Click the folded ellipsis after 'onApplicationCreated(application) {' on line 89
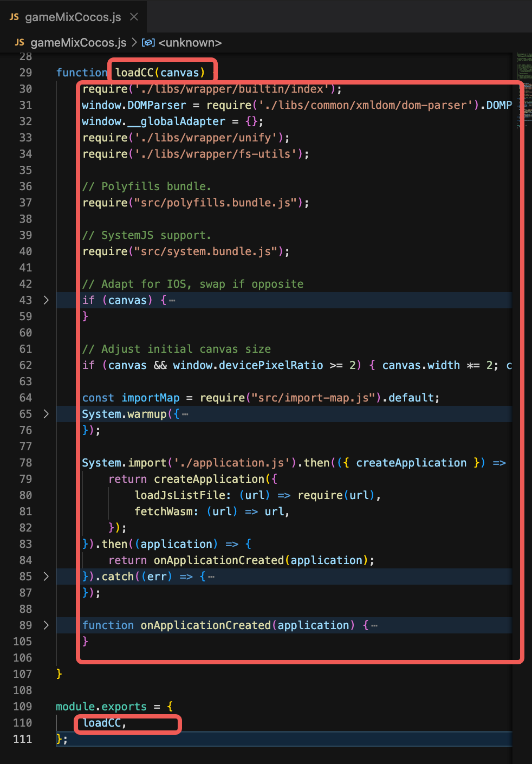Screen dimensions: 532x764 (374, 626)
